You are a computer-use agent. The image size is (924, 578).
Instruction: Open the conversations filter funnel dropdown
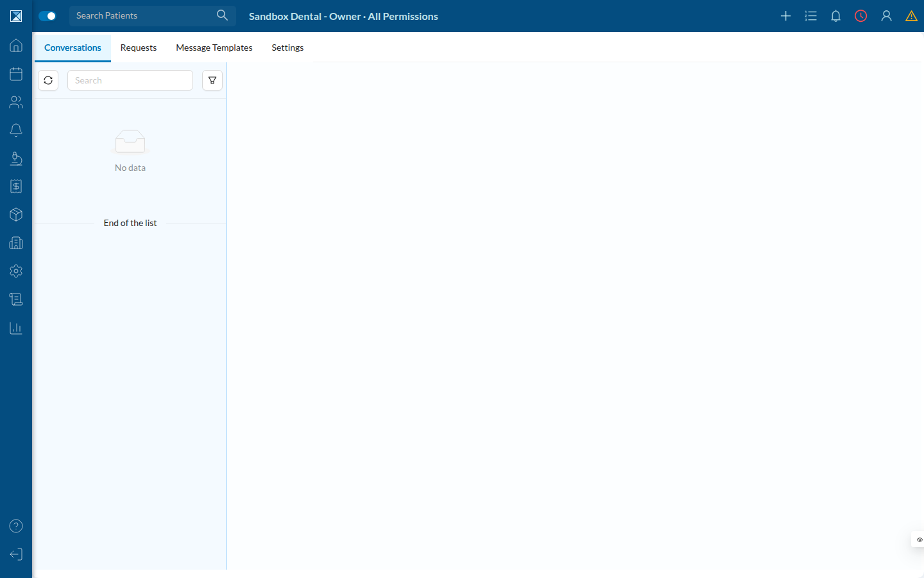pos(212,80)
